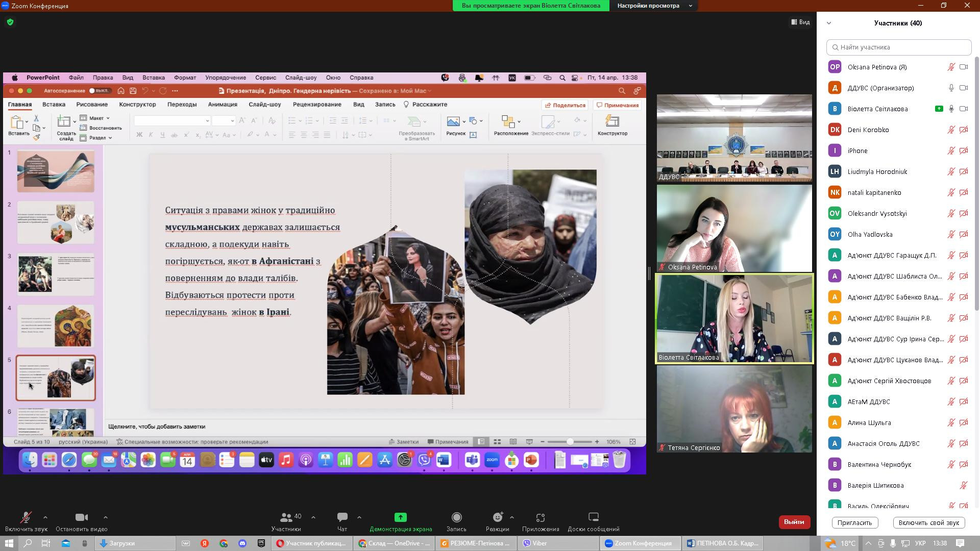Open the Whiteboards (Доски сообщений) icon

(x=593, y=517)
